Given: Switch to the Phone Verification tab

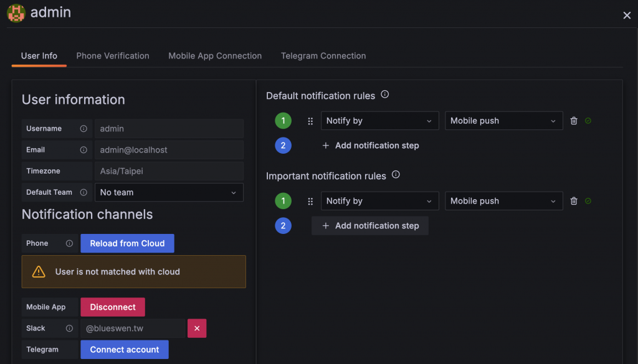Looking at the screenshot, I should point(113,56).
